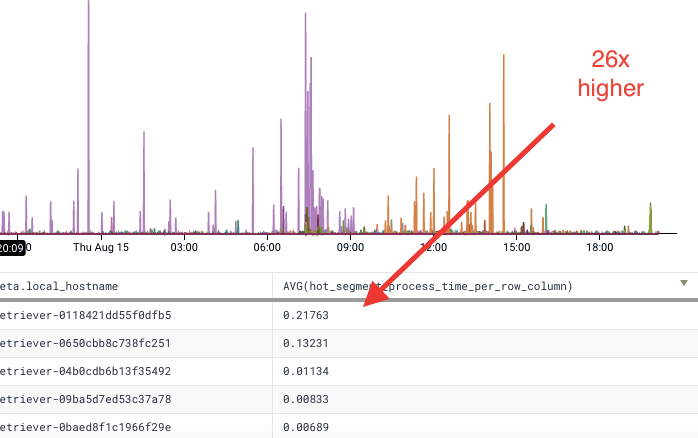The width and height of the screenshot is (698, 438).
Task: Click the AVG(hot_segment_process_time_per_row_column) column header
Action: 428,286
